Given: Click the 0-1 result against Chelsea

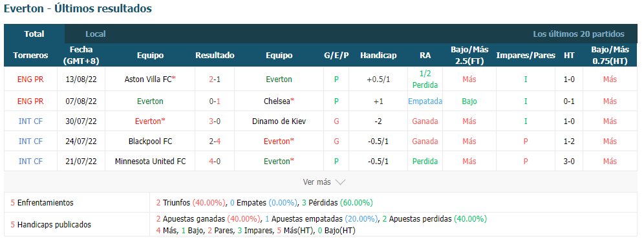Looking at the screenshot, I should tap(215, 101).
